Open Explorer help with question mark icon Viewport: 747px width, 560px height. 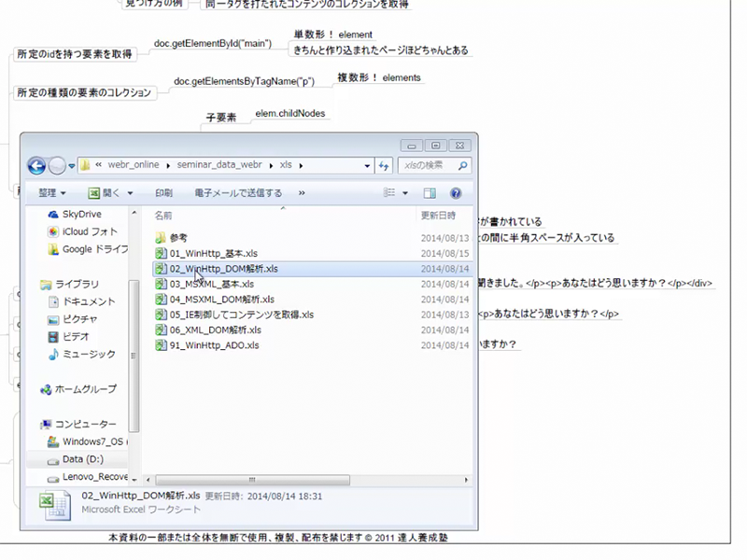tap(456, 193)
